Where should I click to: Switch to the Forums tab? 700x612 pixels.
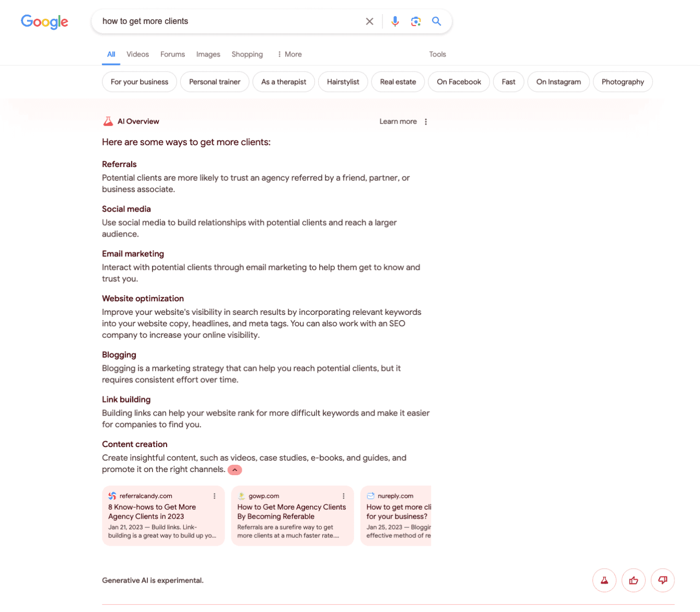click(x=172, y=54)
